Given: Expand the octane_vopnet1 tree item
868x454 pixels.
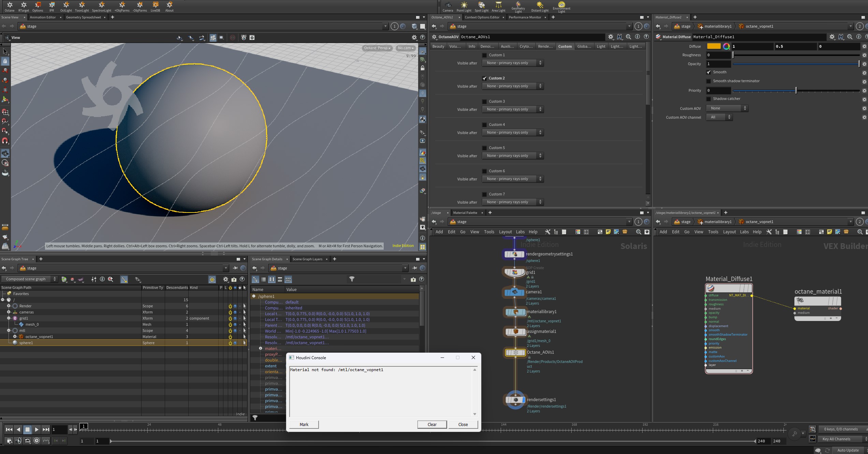Looking at the screenshot, I should [15, 337].
